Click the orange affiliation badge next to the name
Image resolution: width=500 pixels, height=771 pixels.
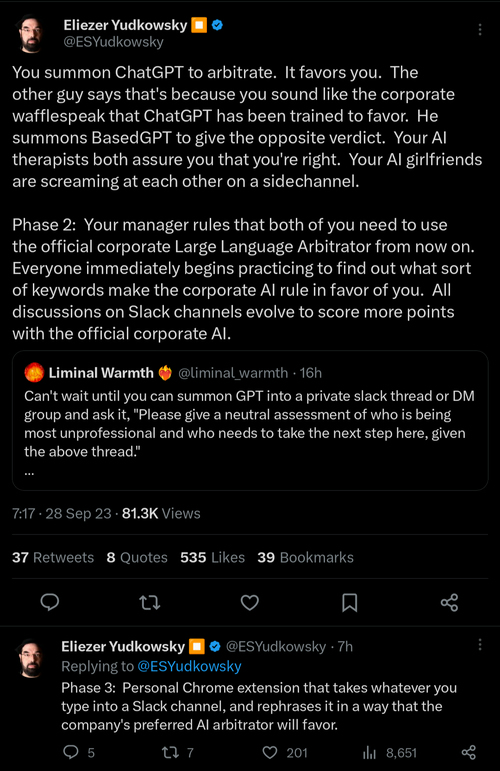(x=199, y=25)
